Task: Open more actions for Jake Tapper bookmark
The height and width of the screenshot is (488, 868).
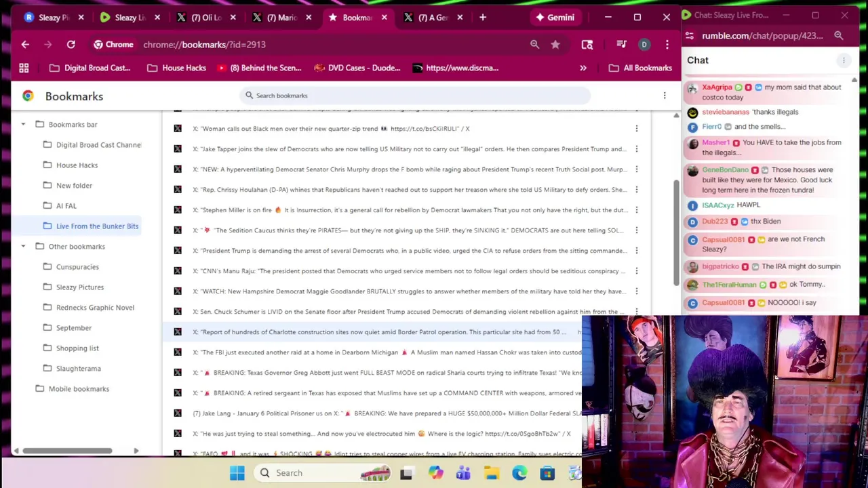Action: (x=637, y=149)
